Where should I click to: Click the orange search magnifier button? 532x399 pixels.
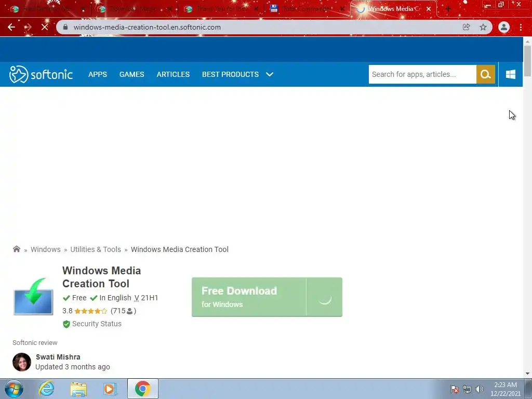(x=486, y=74)
